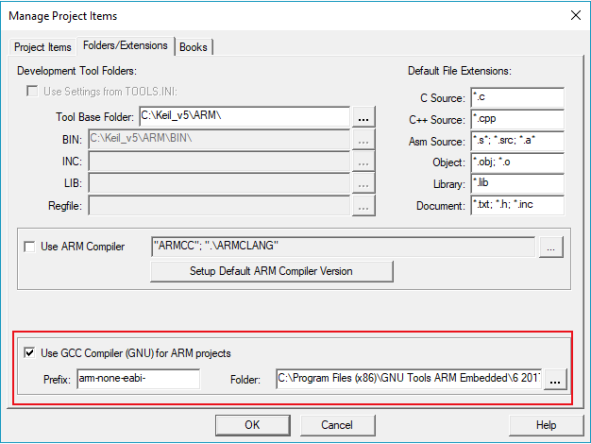The height and width of the screenshot is (444, 591).
Task: Click the Tool Base Folder text field
Action: tap(245, 116)
